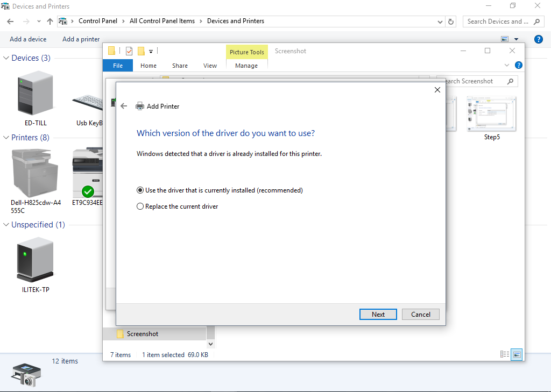The width and height of the screenshot is (551, 392).
Task: Collapse the Printers (8) group
Action: [6, 138]
